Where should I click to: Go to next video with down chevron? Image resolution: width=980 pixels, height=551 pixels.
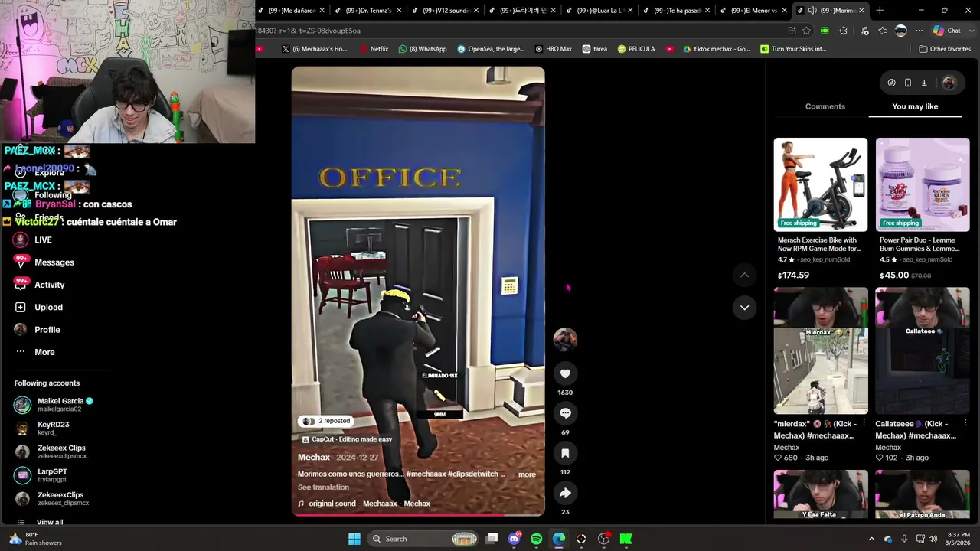coord(744,308)
